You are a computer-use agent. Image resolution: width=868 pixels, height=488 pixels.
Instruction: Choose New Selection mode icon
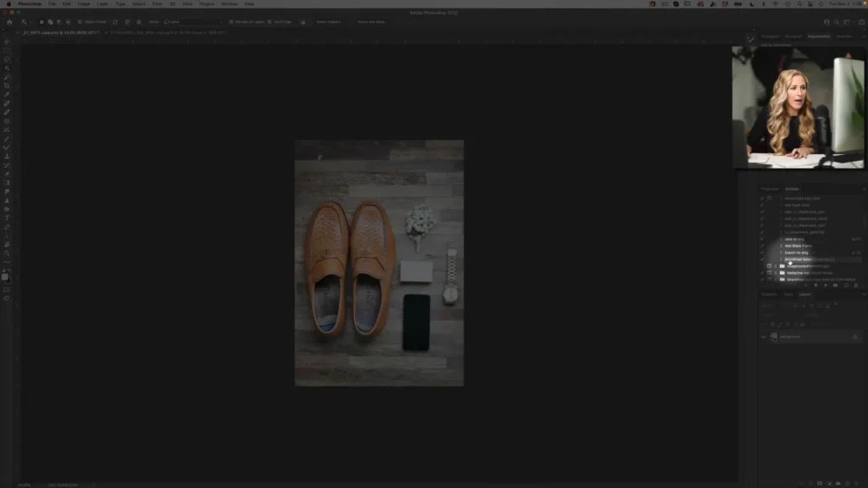click(x=42, y=22)
